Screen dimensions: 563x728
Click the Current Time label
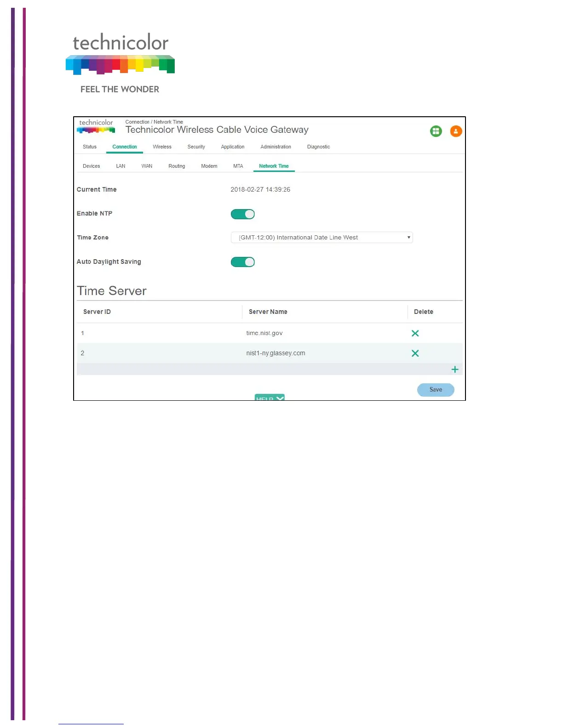click(x=97, y=189)
